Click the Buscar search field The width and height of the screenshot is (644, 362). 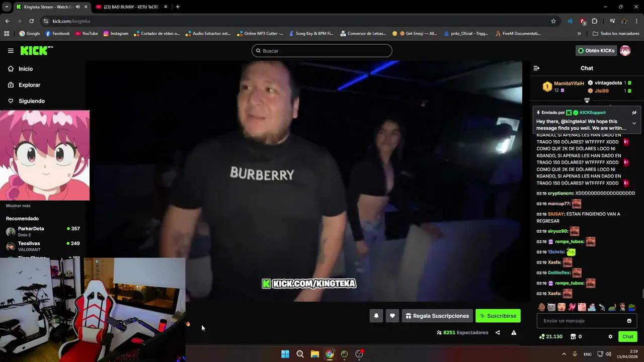[322, 51]
